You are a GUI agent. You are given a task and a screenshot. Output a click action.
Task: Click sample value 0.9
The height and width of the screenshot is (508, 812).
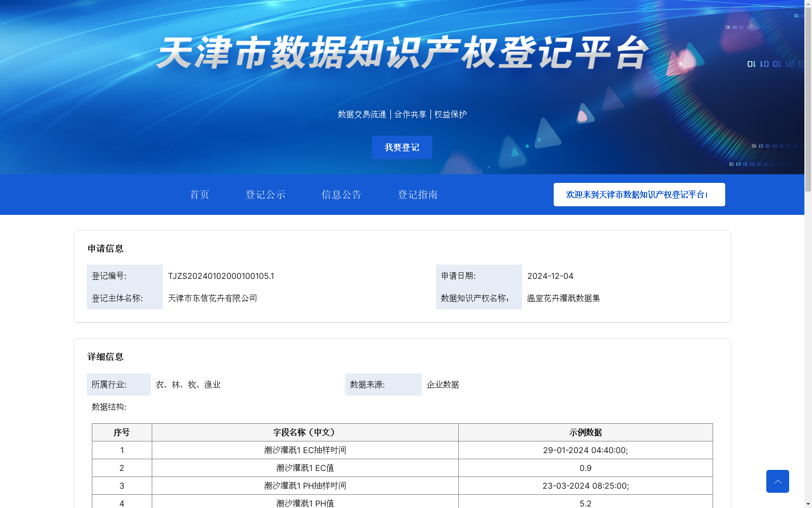[x=586, y=468]
